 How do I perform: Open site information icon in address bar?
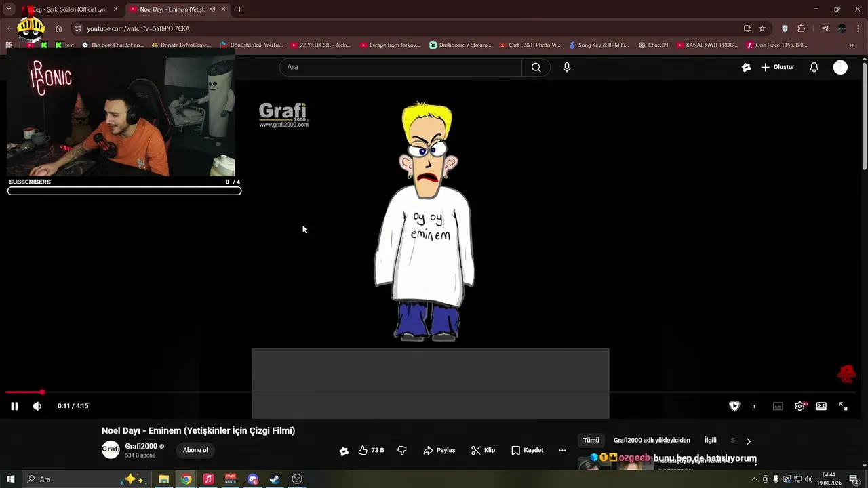(78, 28)
